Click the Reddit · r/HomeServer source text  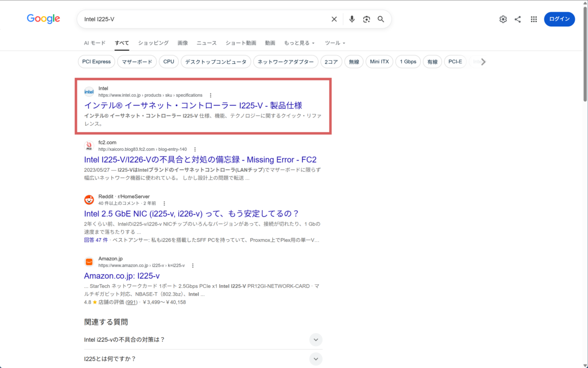124,196
